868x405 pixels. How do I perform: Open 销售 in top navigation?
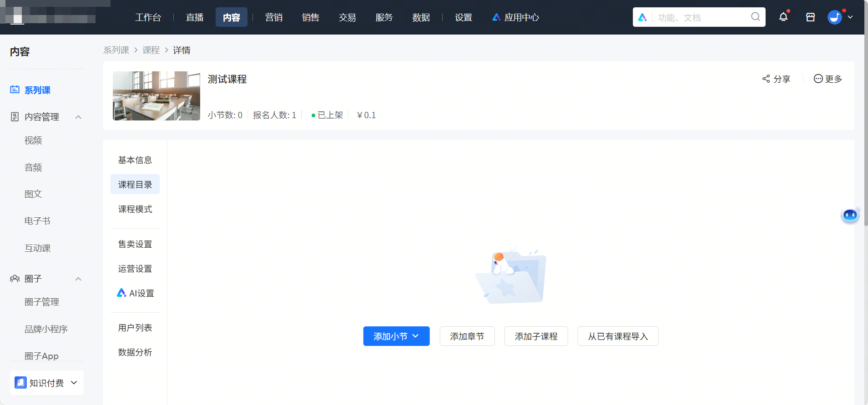311,17
